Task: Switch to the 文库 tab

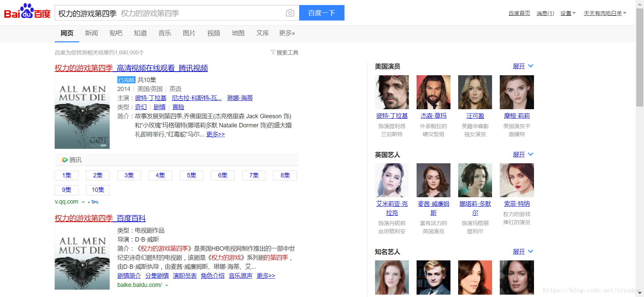Action: tap(263, 33)
